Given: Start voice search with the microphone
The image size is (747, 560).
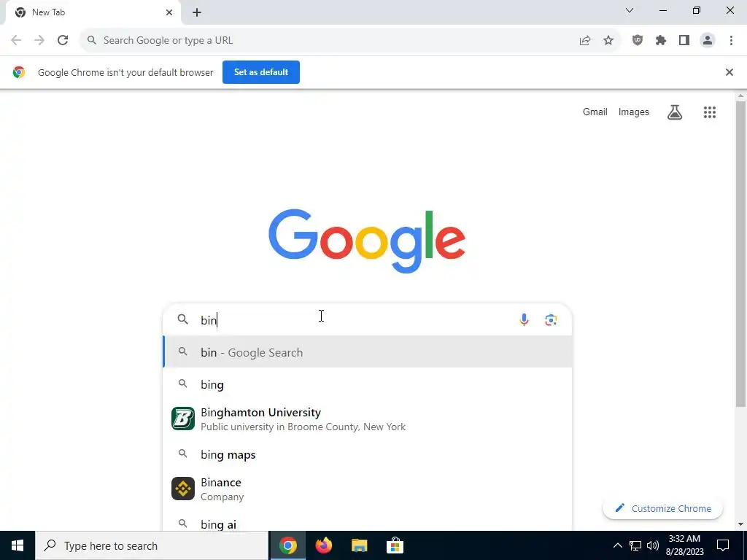Looking at the screenshot, I should pos(524,320).
